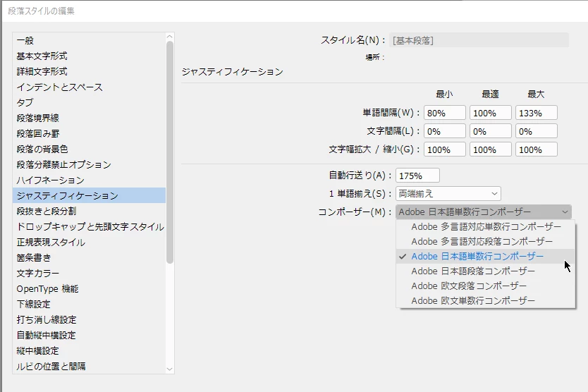Select インデントとスペース category

89,87
